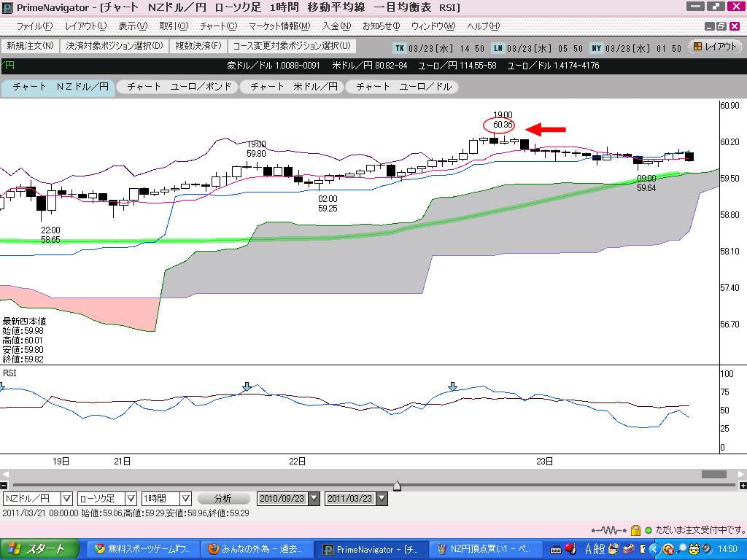
Task: Click the timeline slider handle
Action: coord(397,486)
